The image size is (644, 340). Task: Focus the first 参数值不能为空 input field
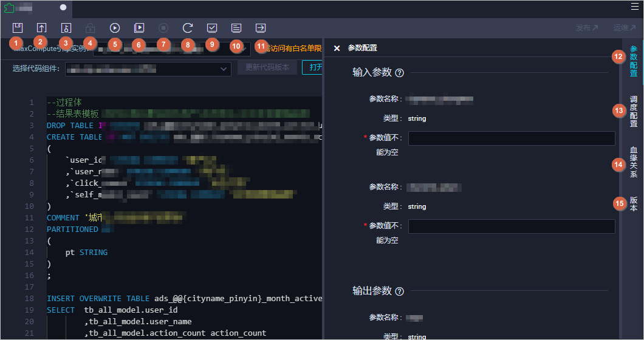coord(512,138)
